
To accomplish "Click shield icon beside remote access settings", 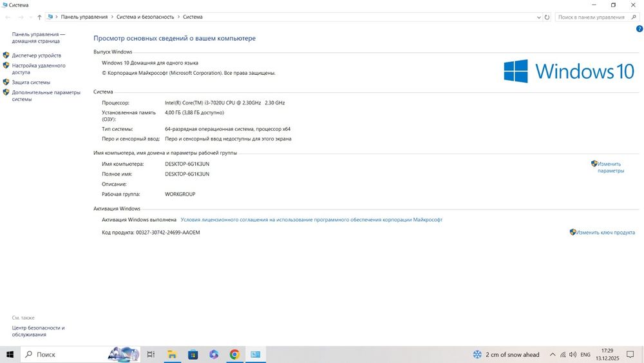I will 6,65.
